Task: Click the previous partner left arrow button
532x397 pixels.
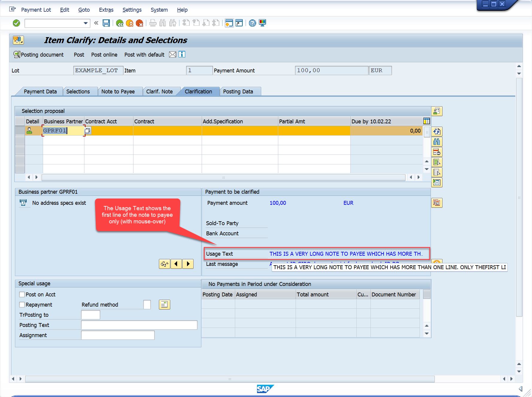Action: click(176, 264)
